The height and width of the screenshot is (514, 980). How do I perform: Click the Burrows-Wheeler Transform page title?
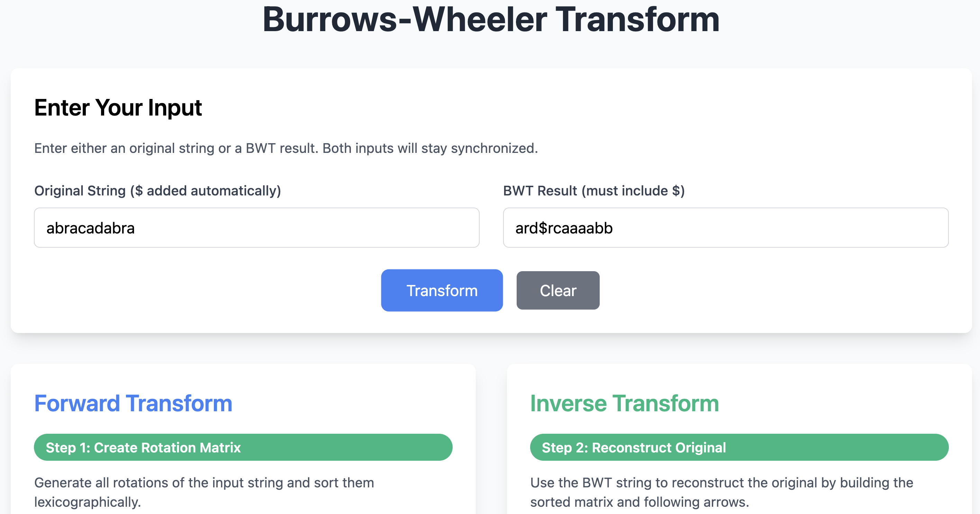pyautogui.click(x=490, y=20)
